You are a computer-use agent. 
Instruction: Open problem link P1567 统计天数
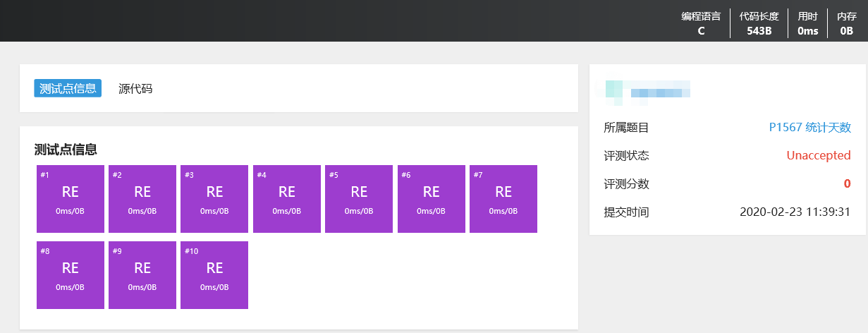[x=809, y=128]
